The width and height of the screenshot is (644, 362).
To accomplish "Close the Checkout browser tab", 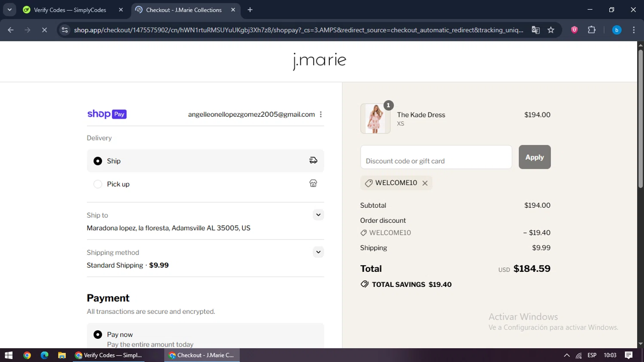I will pos(233,10).
